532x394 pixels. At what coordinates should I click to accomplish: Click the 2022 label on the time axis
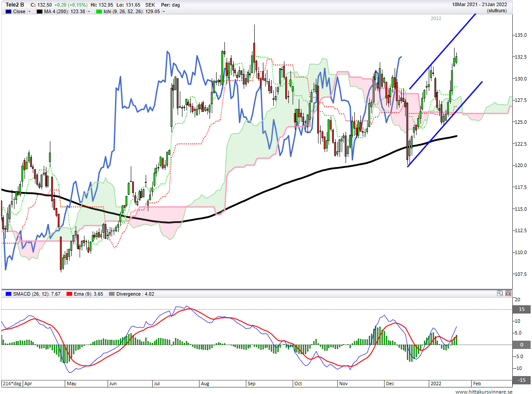(436, 383)
